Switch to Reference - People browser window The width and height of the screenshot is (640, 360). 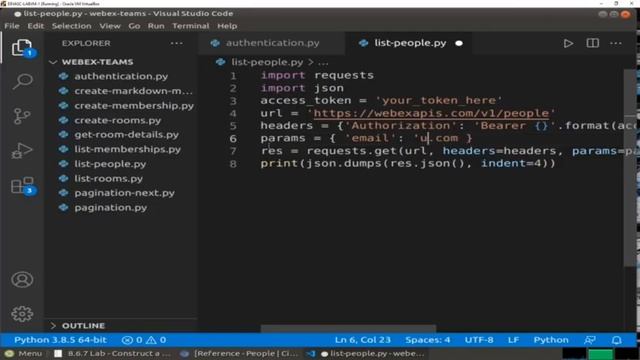pyautogui.click(x=240, y=353)
